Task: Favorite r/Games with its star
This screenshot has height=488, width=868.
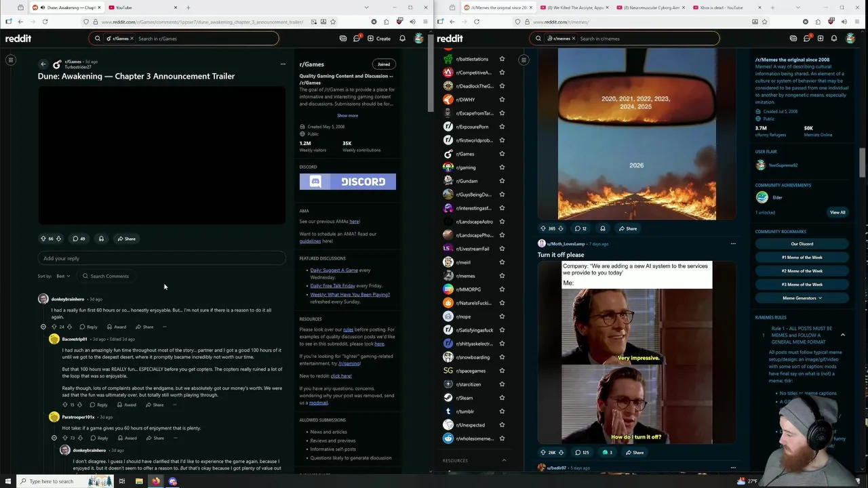Action: coord(502,154)
